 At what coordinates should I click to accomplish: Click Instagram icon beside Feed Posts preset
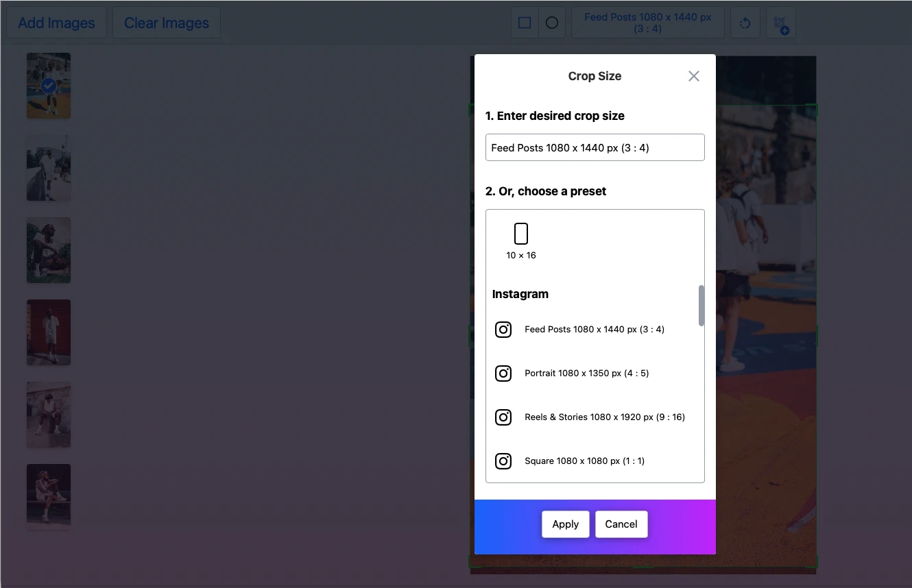pyautogui.click(x=503, y=330)
